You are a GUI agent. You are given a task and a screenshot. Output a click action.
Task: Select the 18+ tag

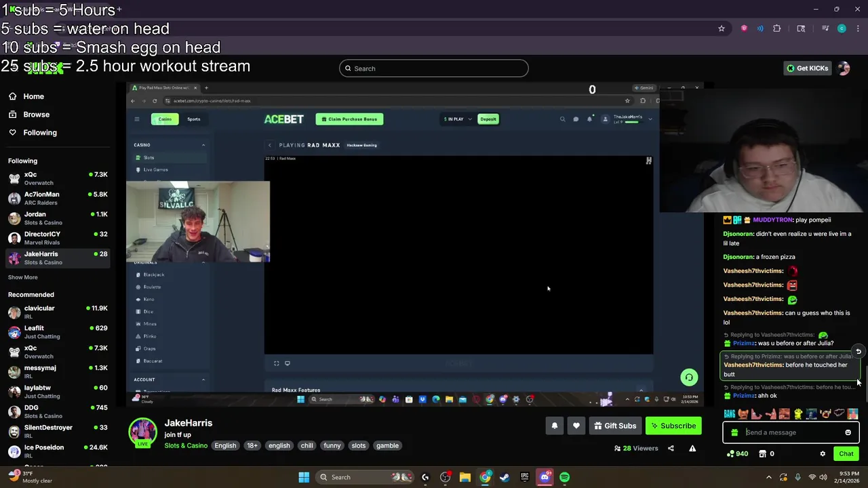point(252,445)
